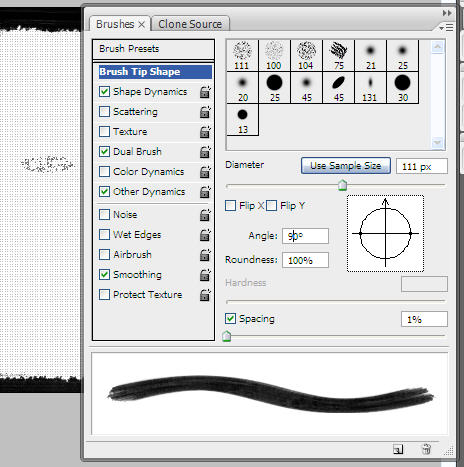Toggle the Airbrush lock icon
Image resolution: width=464 pixels, height=467 pixels.
click(205, 255)
